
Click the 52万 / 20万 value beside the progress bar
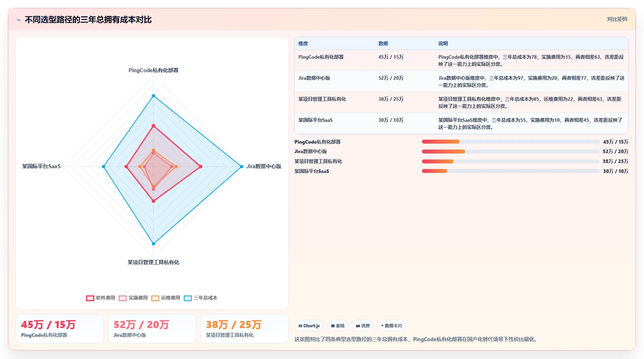coord(615,152)
